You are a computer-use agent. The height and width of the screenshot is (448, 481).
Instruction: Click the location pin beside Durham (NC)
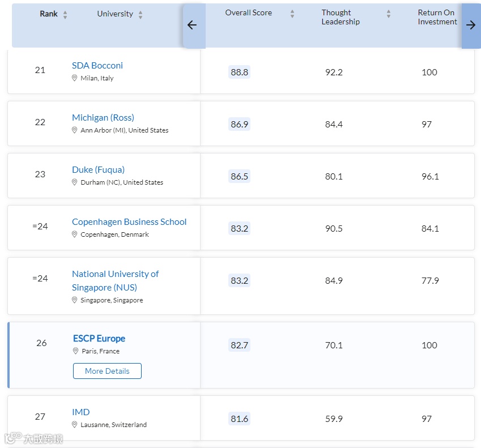[75, 182]
